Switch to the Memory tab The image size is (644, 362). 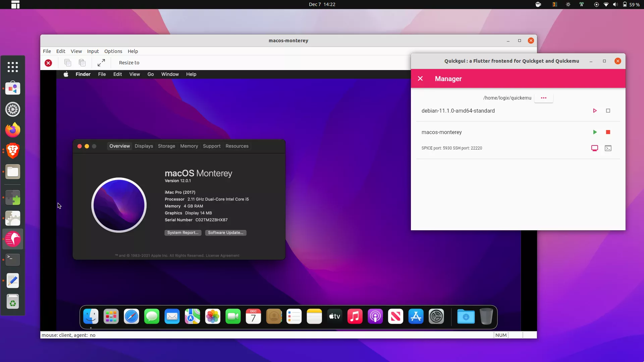pos(189,146)
